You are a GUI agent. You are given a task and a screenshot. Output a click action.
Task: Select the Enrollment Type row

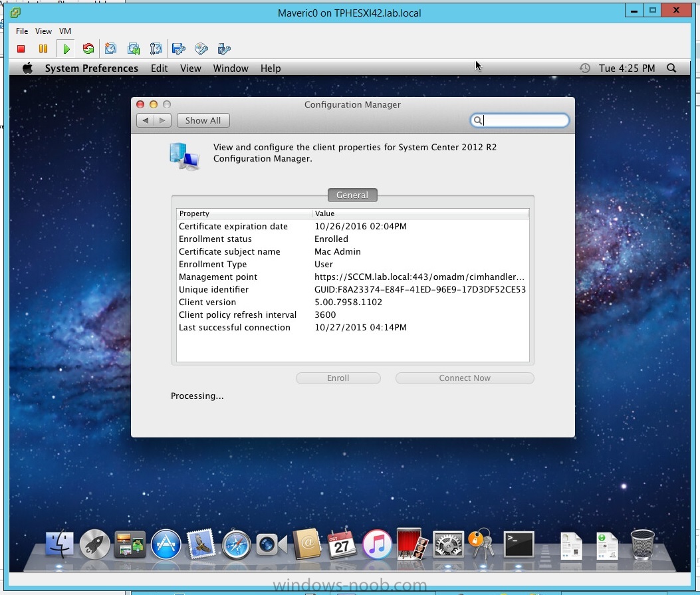[x=353, y=264]
